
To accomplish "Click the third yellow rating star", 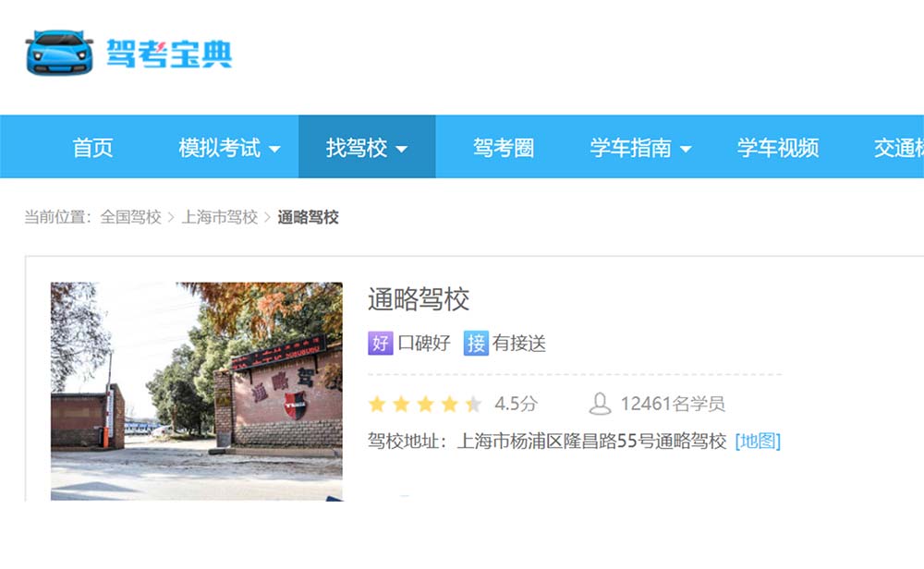I will [x=425, y=404].
